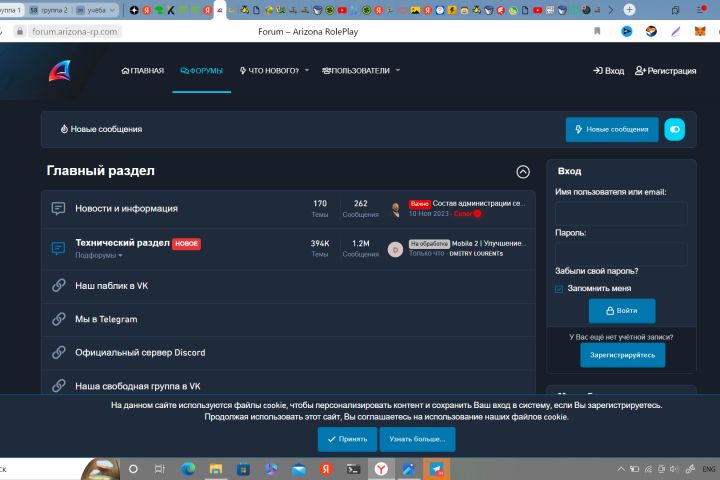Open Официальный сервер Discord link
Viewport: 720px width, 480px height.
[140, 353]
